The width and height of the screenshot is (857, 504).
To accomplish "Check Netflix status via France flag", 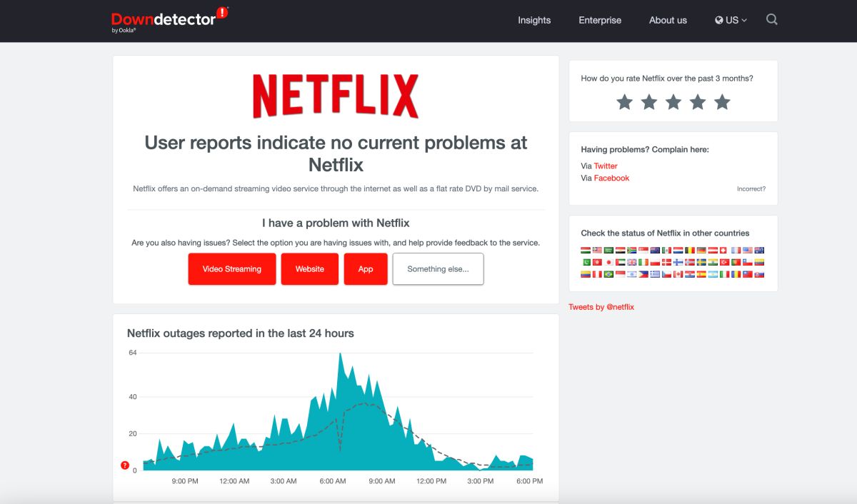I will (736, 251).
